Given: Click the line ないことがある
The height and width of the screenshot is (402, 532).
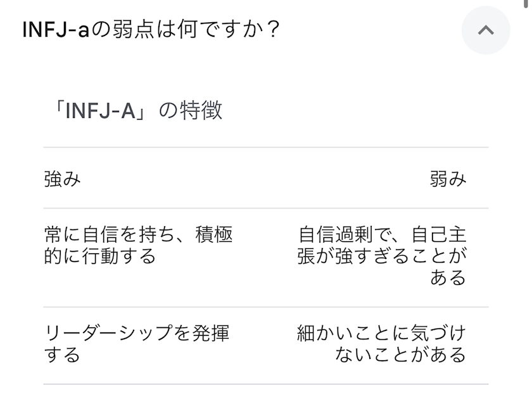Looking at the screenshot, I should click(400, 355).
